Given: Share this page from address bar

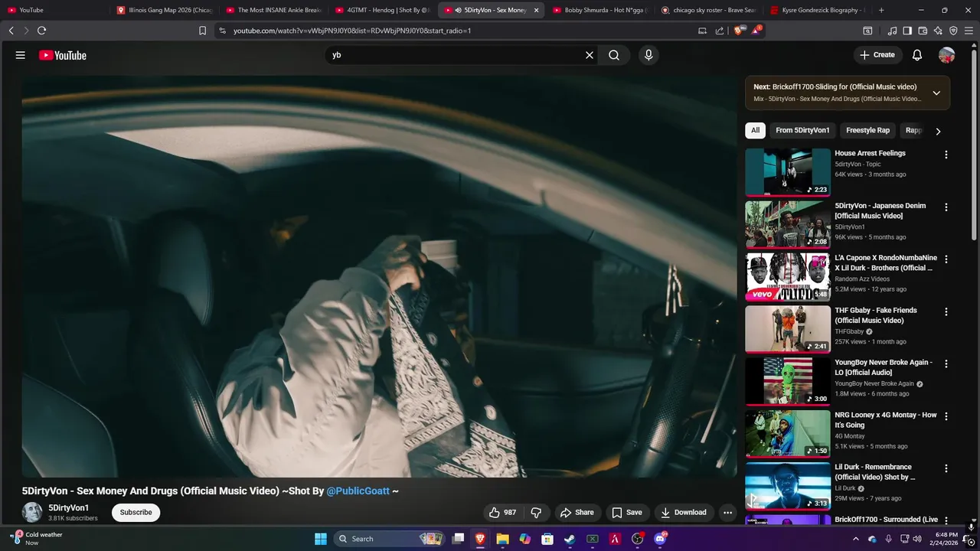Looking at the screenshot, I should click(x=720, y=31).
